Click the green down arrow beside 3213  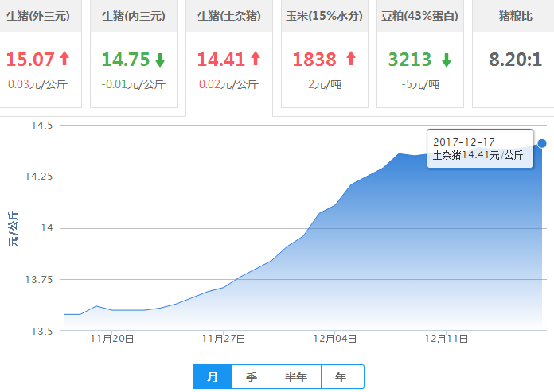click(446, 60)
